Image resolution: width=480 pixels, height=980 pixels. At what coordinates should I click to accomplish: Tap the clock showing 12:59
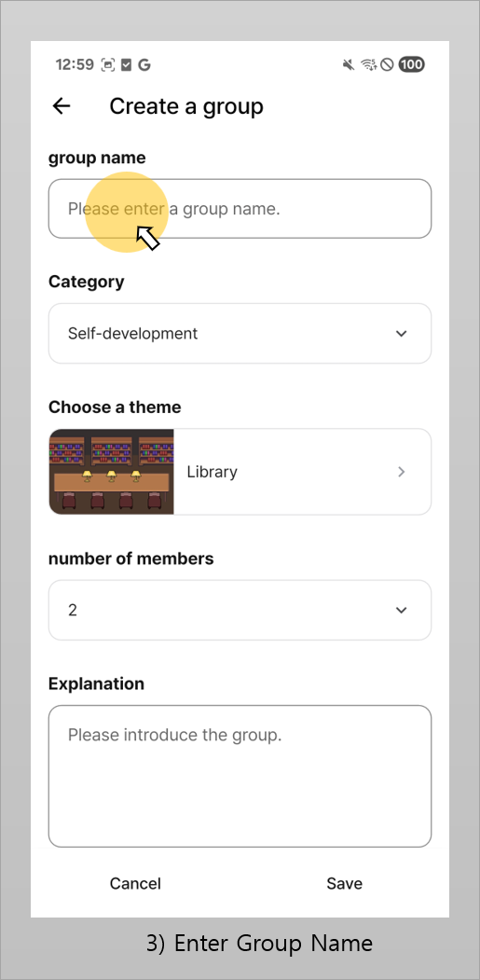75,64
